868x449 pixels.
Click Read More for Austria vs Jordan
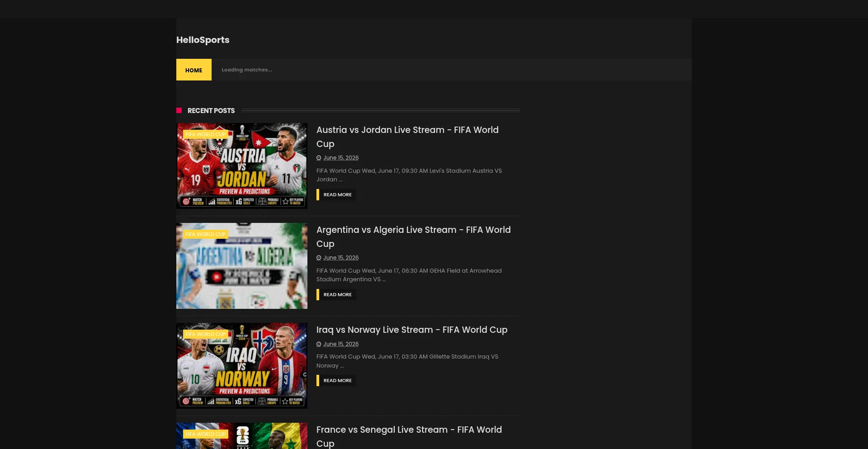[336, 195]
